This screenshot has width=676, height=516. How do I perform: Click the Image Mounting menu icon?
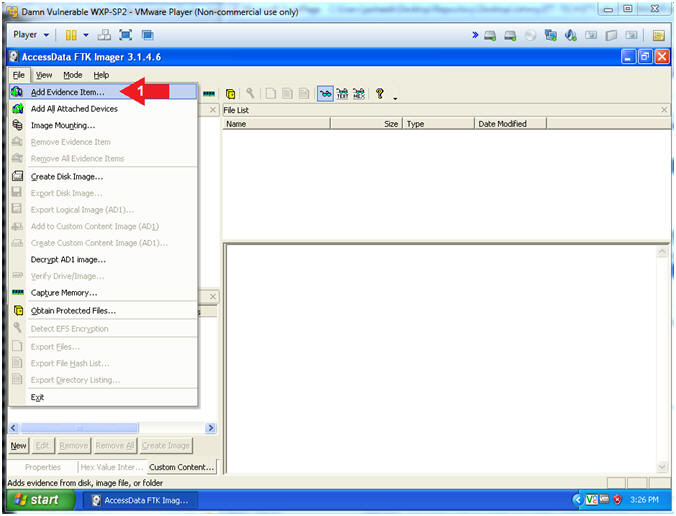point(17,125)
